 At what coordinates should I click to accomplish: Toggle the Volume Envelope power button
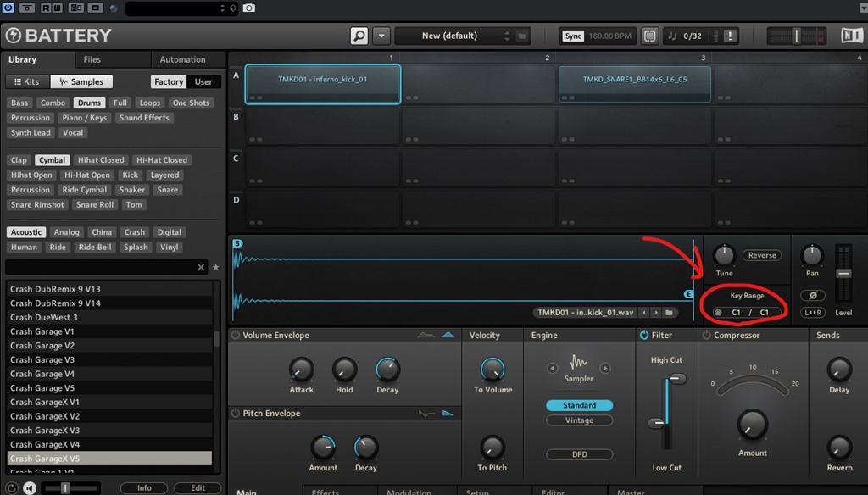(236, 336)
